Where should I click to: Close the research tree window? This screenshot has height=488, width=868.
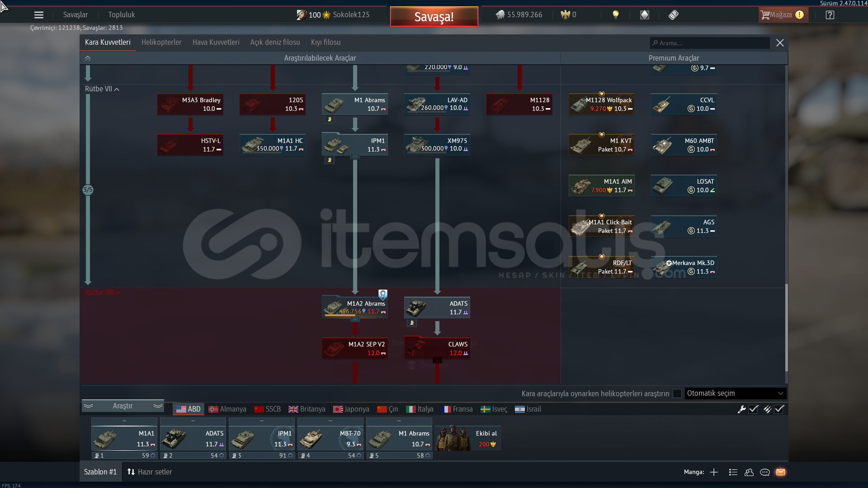[x=780, y=43]
